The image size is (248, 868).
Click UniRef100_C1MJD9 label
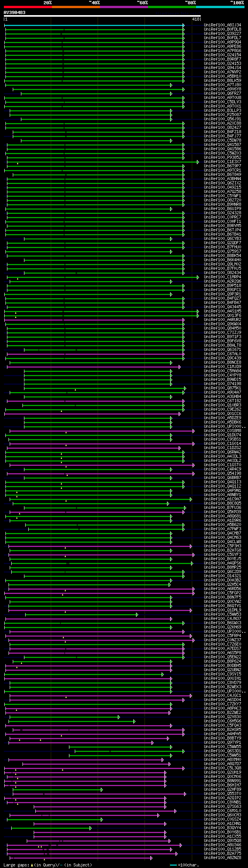point(222,366)
